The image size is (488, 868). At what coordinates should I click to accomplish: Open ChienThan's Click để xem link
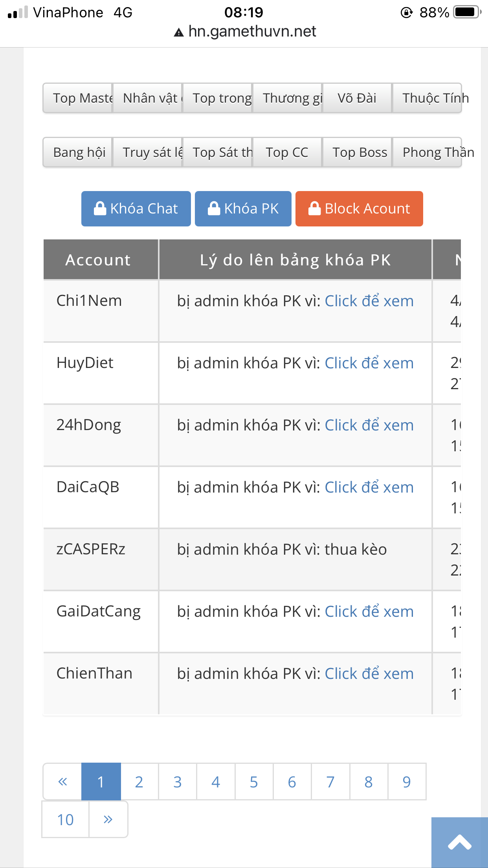(x=369, y=674)
